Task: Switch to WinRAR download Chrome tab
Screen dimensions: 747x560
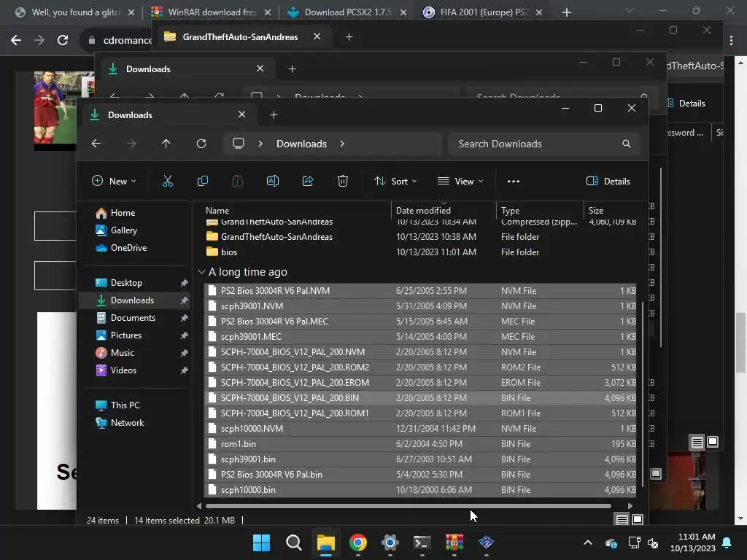Action: (211, 12)
